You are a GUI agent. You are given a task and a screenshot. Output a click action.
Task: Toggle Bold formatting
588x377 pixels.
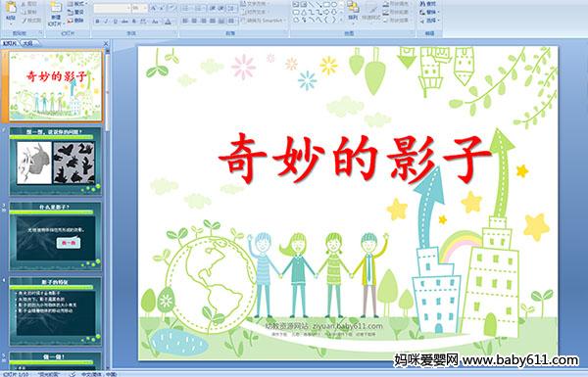click(97, 22)
